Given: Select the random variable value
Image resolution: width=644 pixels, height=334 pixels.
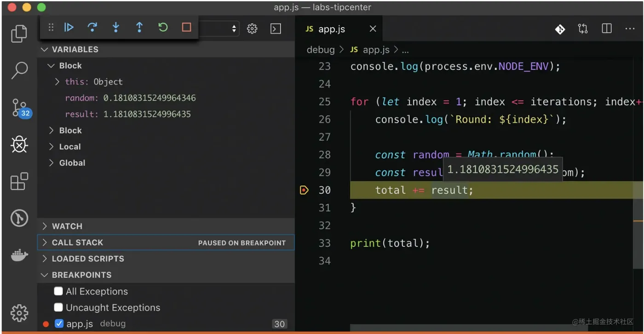Looking at the screenshot, I should point(149,98).
